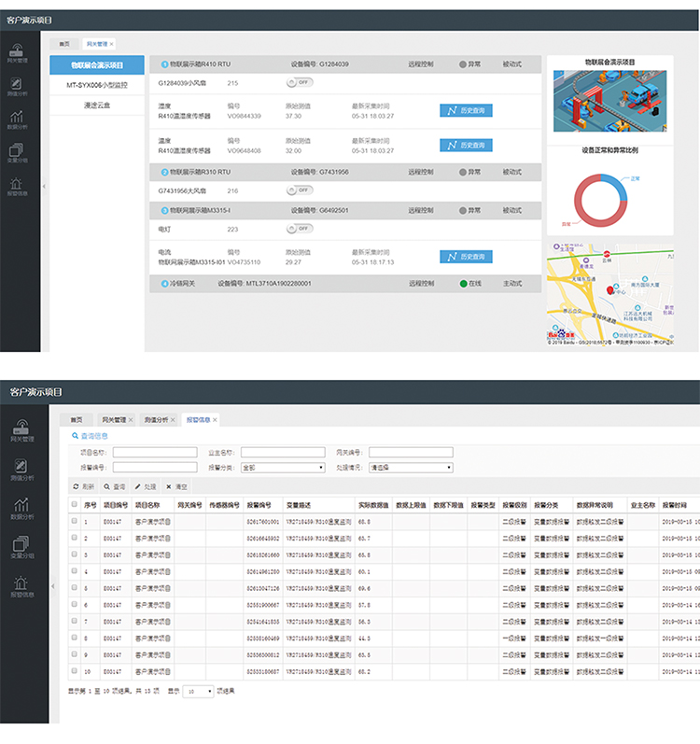Click 历史查询 for sensor VO9844339
Screen dimensions: 700x744
click(x=466, y=110)
